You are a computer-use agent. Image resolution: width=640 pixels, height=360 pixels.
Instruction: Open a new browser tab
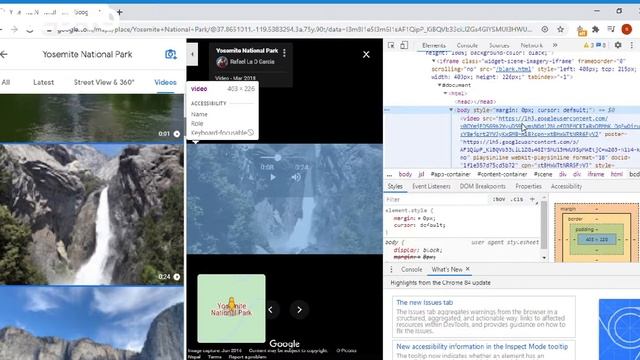click(119, 12)
